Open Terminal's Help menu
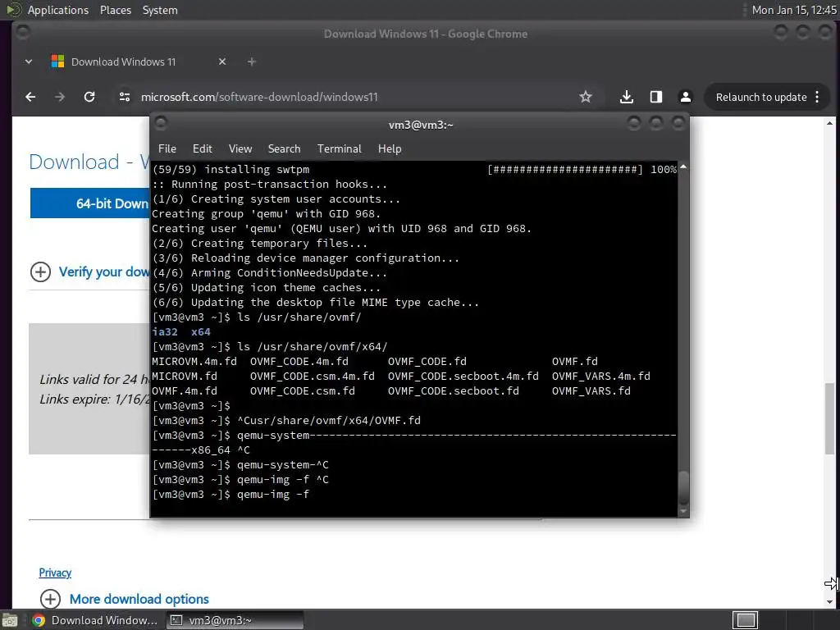Screen dimensions: 840x630 coord(390,149)
